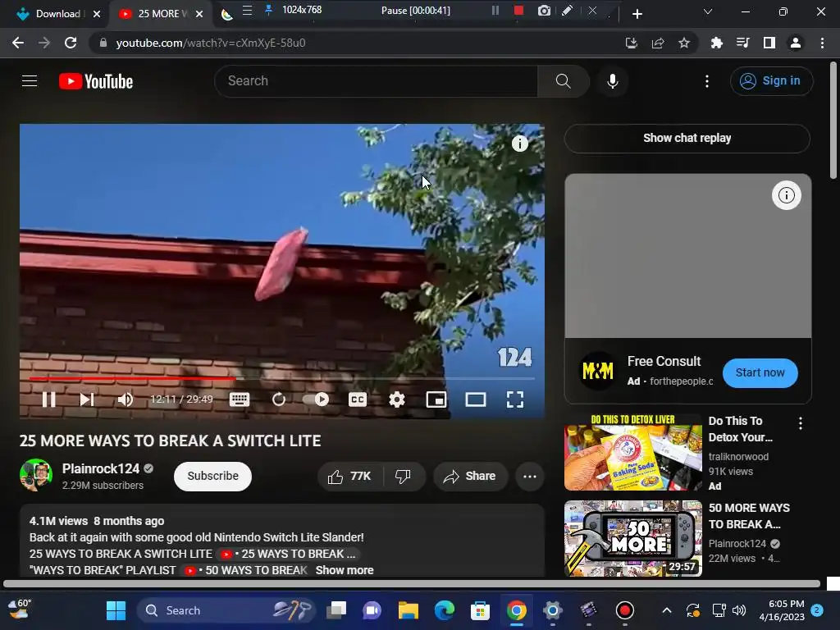The image size is (840, 630).
Task: Search with your voice microphone
Action: click(x=612, y=81)
